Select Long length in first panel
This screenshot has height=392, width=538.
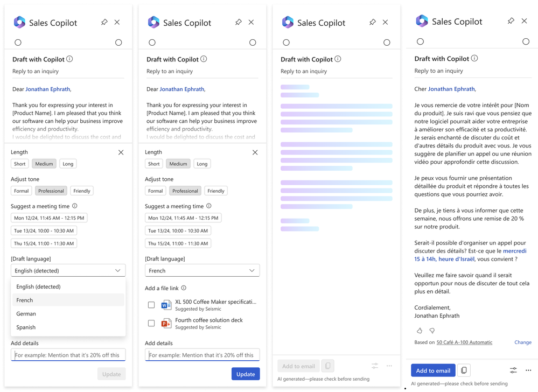tap(68, 164)
